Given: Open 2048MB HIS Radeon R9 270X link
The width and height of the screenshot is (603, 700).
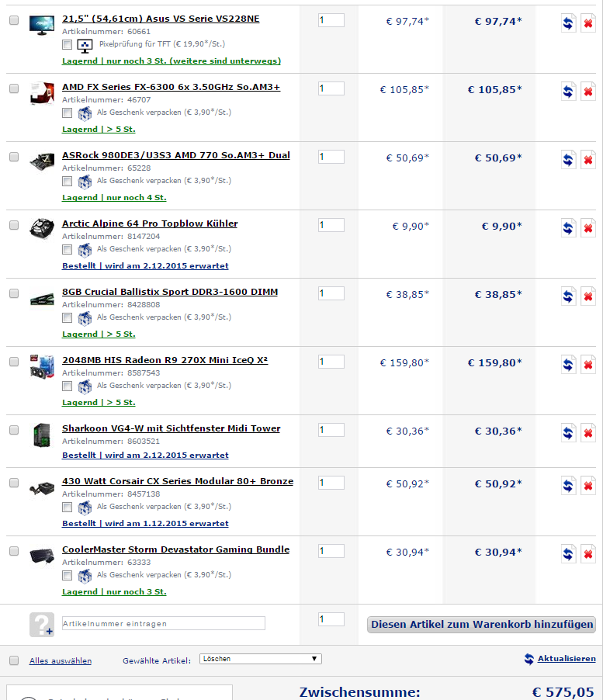Looking at the screenshot, I should coord(165,360).
